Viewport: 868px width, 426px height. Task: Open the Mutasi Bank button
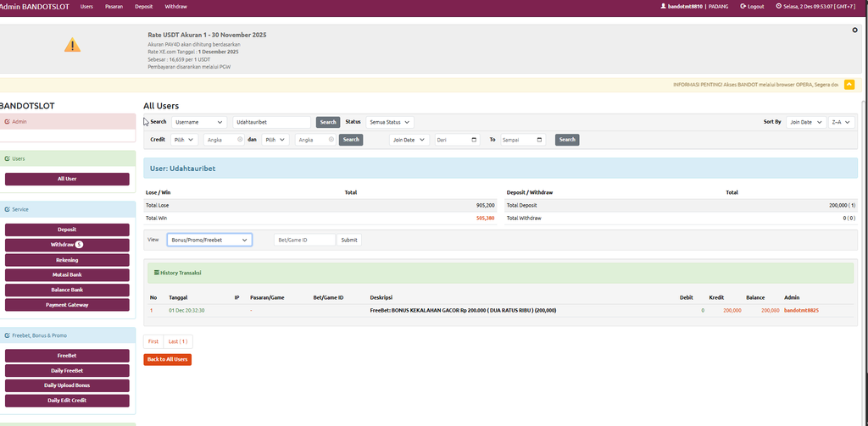[x=67, y=275]
